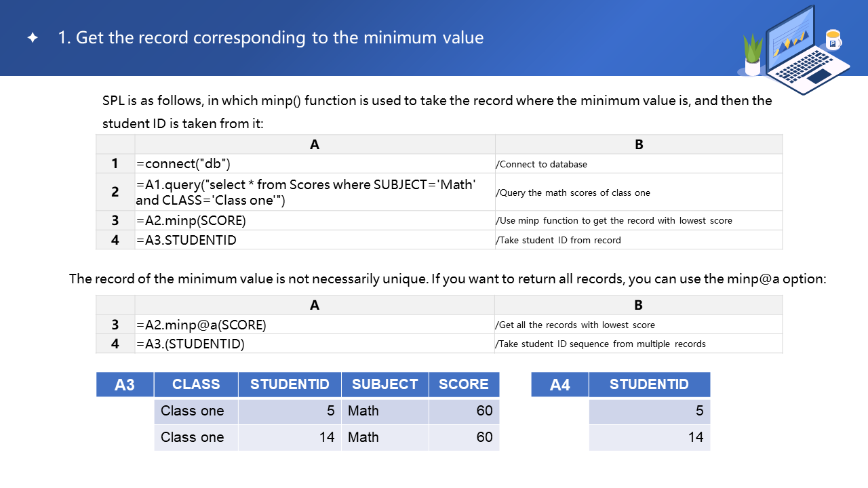The image size is (868, 488).
Task: Click column header B of first table
Action: pyautogui.click(x=639, y=144)
